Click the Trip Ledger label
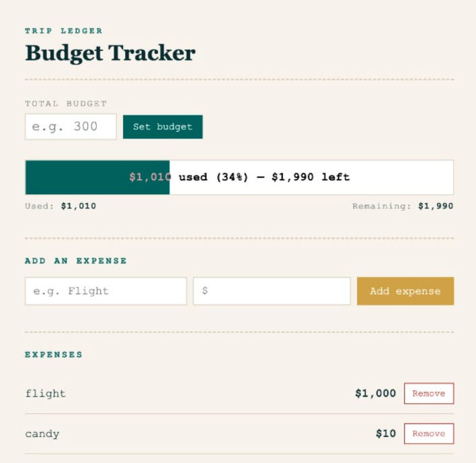This screenshot has height=463, width=476. pyautogui.click(x=64, y=31)
